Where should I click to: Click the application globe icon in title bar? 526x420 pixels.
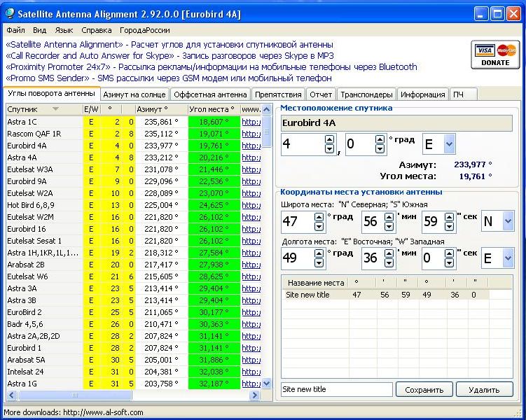(11, 13)
